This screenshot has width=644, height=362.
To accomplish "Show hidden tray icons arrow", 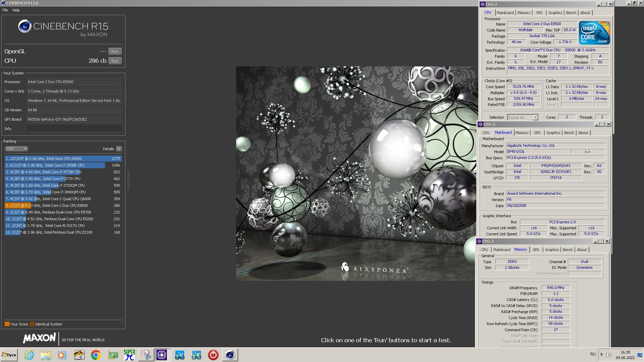I will point(601,355).
